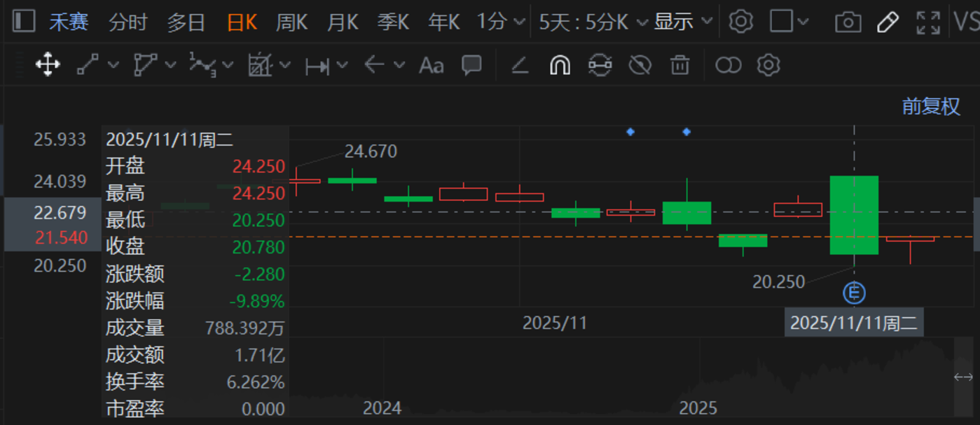Screen dimensions: 980x425
Task: Delete drawings with the trash icon
Action: pyautogui.click(x=679, y=65)
